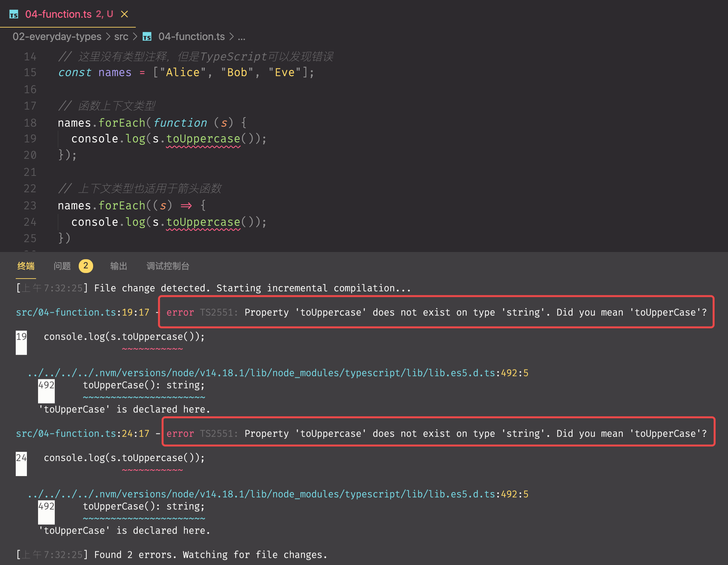Open link src/04-function.ts:19:17 in terminal
Screen dimensions: 728x565
83,312
